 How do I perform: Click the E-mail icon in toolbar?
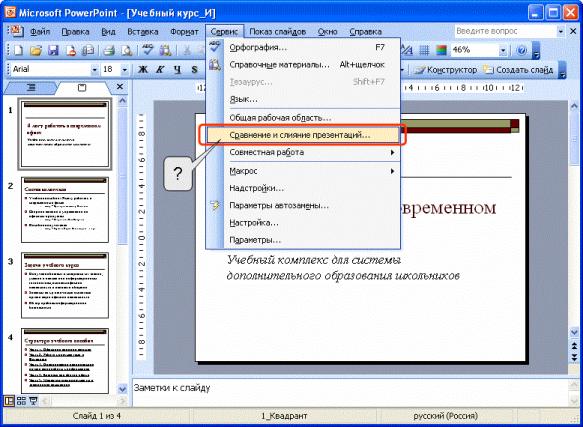88,50
